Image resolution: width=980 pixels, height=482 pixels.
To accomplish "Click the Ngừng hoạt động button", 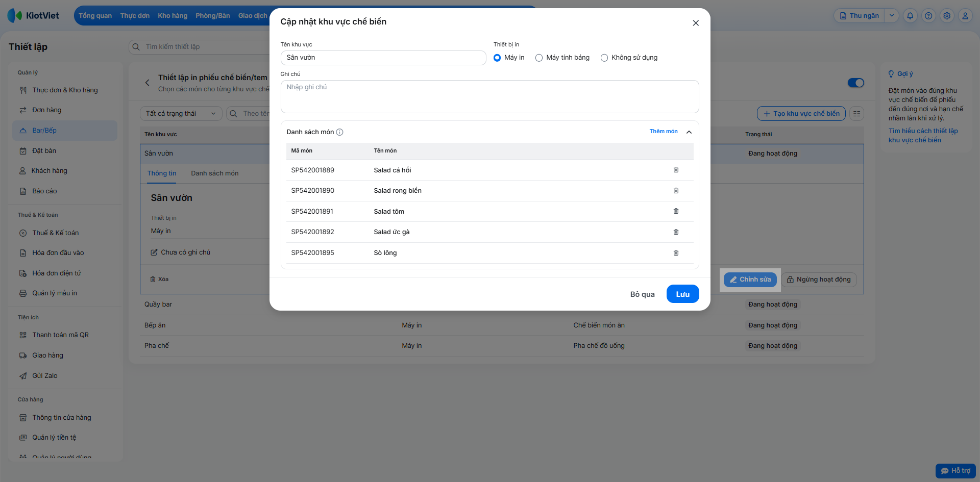I will coord(819,280).
